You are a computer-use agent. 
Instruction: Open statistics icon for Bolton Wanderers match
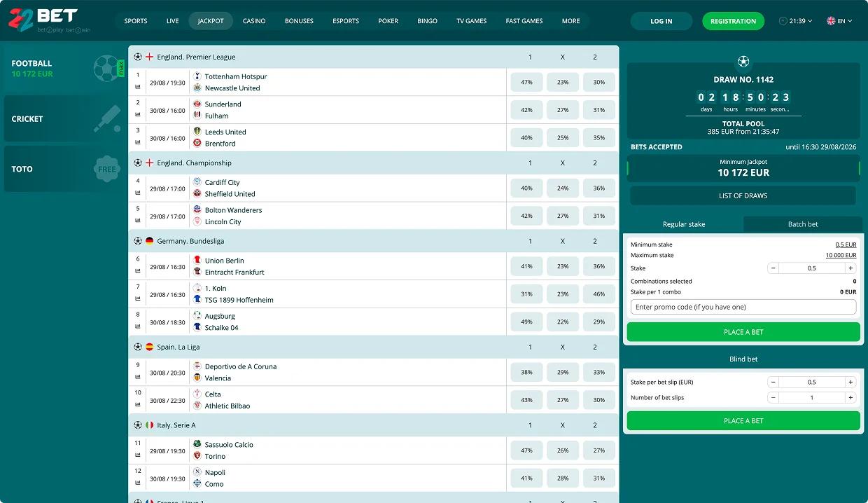click(138, 220)
